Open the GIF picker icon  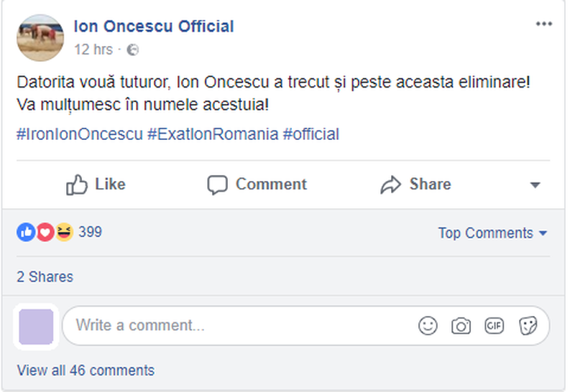pos(494,326)
